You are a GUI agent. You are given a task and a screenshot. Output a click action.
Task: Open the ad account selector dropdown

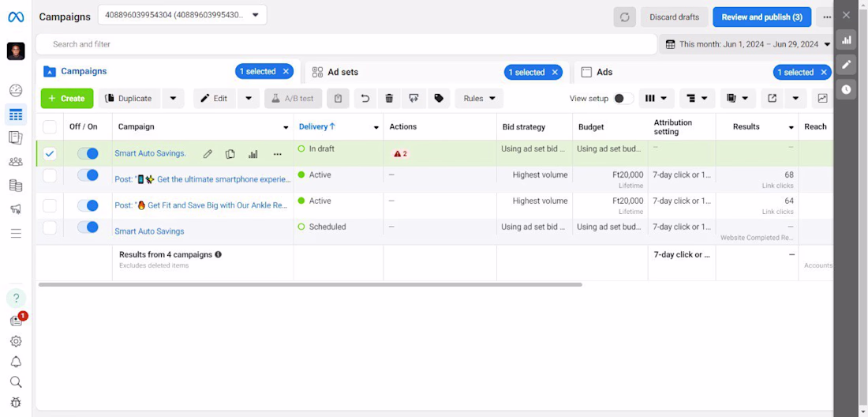point(182,15)
